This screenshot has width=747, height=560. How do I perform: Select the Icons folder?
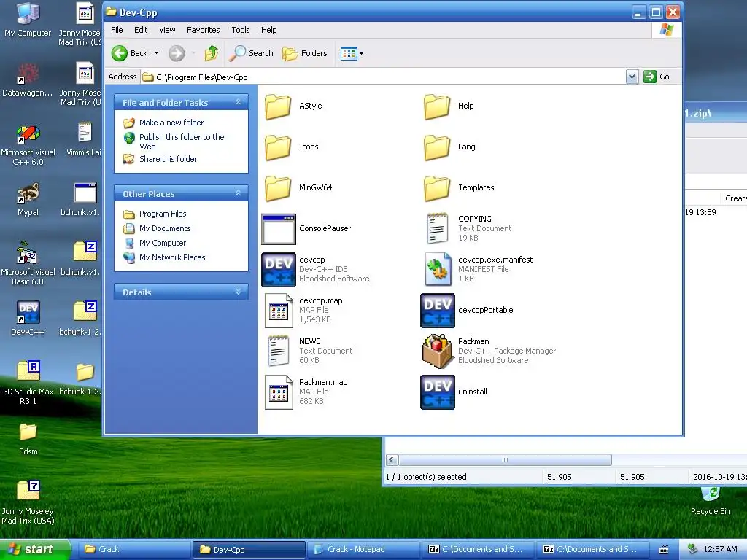pos(278,147)
